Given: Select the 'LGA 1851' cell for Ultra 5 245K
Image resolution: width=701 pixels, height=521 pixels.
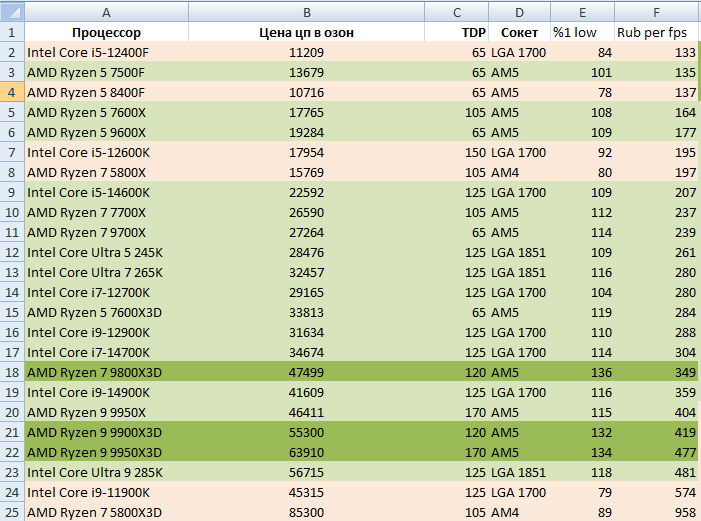Looking at the screenshot, I should (518, 252).
